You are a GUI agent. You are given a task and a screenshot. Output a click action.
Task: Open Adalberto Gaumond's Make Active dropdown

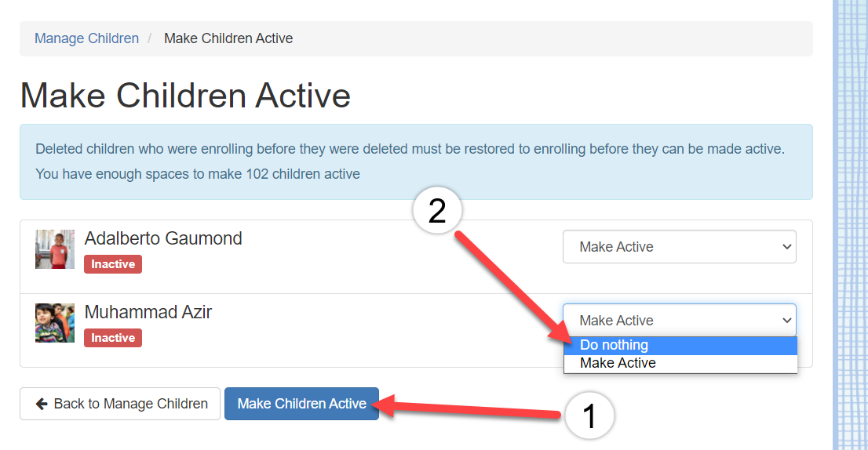click(679, 247)
